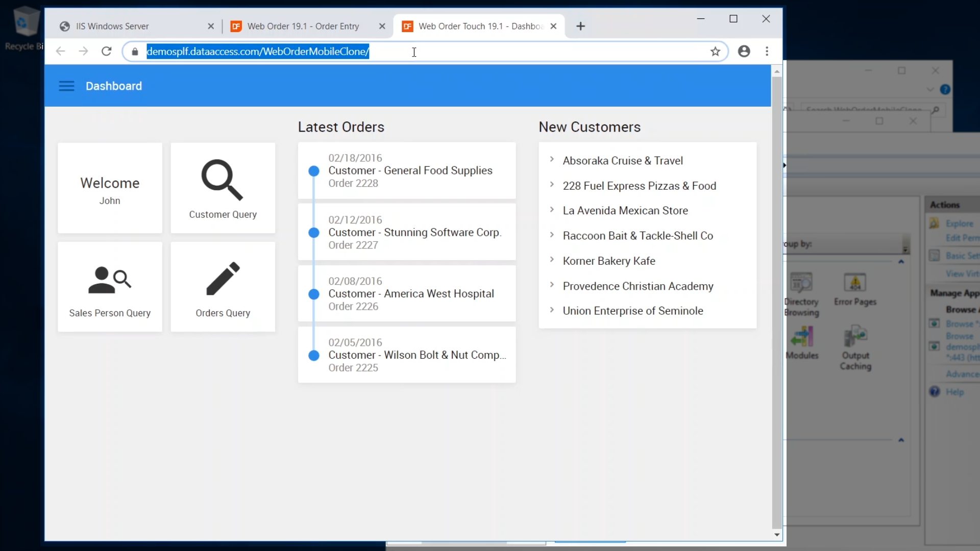Image resolution: width=980 pixels, height=551 pixels.
Task: Expand Absoraka Cruise & Travel entry
Action: pyautogui.click(x=552, y=160)
